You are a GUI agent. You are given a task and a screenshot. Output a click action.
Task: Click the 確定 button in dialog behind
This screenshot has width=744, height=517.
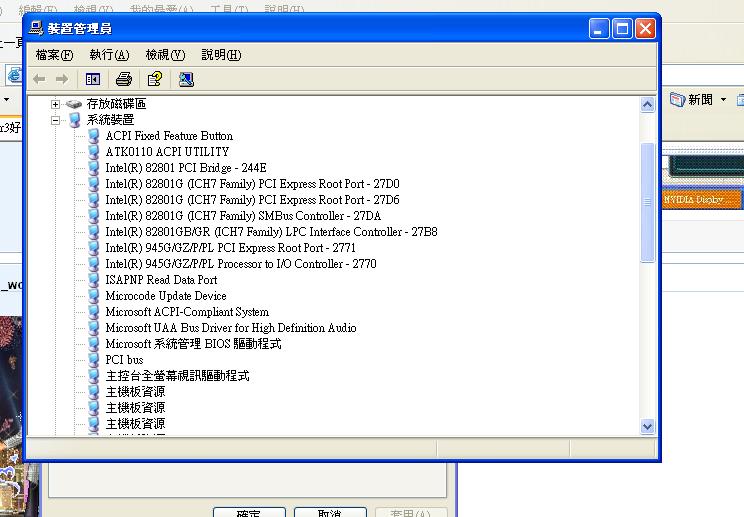249,512
